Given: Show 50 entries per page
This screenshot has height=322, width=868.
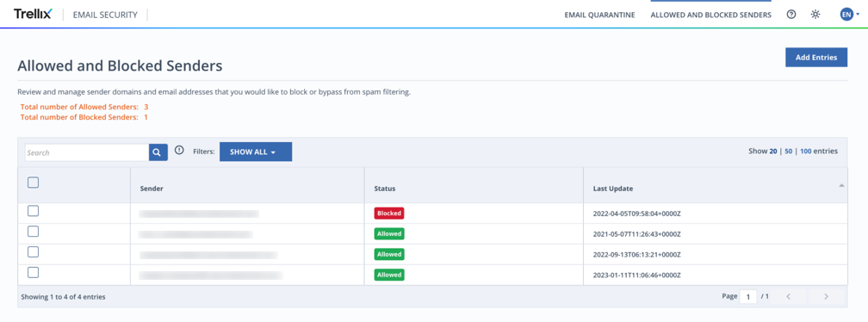Looking at the screenshot, I should click(788, 151).
